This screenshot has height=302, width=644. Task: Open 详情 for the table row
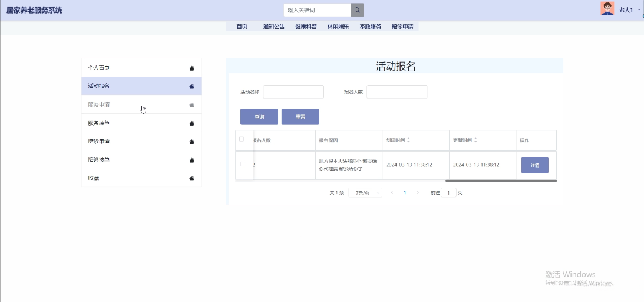(x=535, y=165)
